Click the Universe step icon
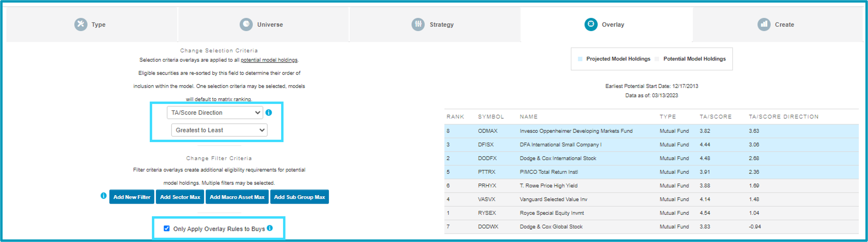The width and height of the screenshot is (868, 242). click(246, 24)
